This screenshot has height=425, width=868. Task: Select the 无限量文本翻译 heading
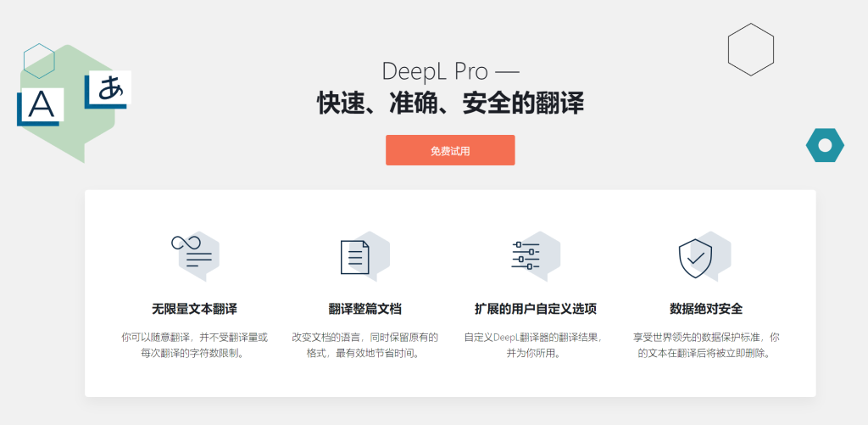[194, 308]
